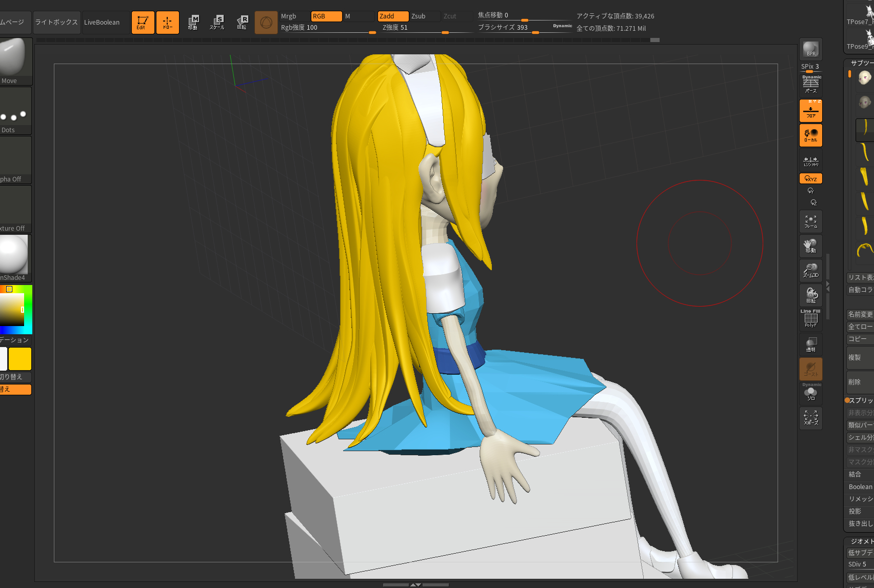874x588 pixels.
Task: Collapse the Geometry (ジオメトリ) palette header
Action: (x=862, y=541)
